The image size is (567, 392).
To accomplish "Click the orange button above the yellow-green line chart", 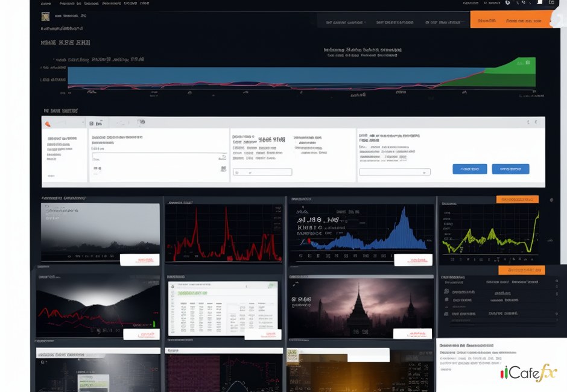I will pyautogui.click(x=518, y=199).
